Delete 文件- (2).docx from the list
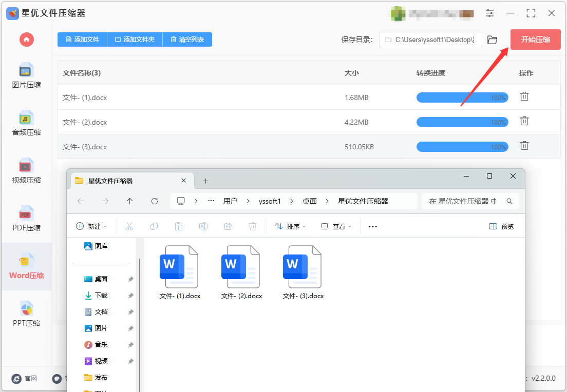567x392 pixels. click(524, 121)
